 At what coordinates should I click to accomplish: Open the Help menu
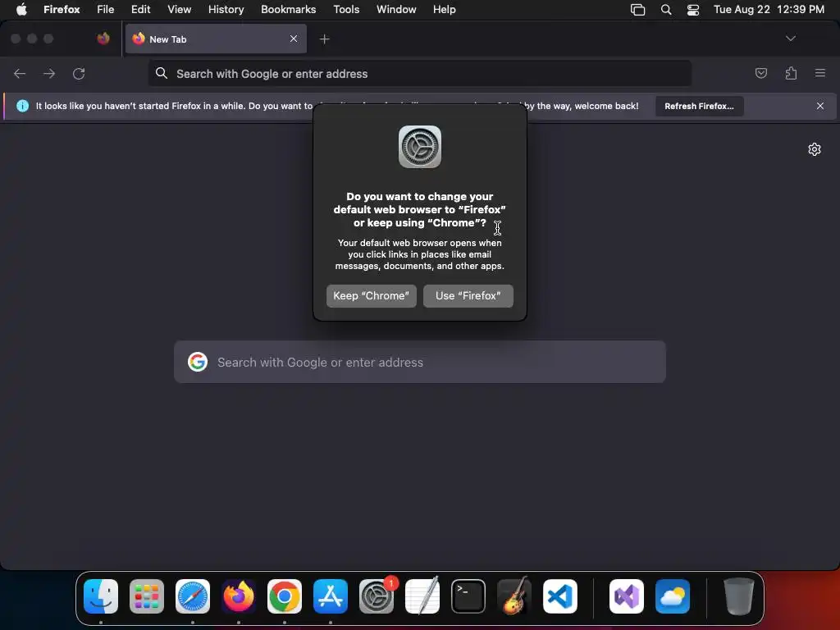point(445,9)
